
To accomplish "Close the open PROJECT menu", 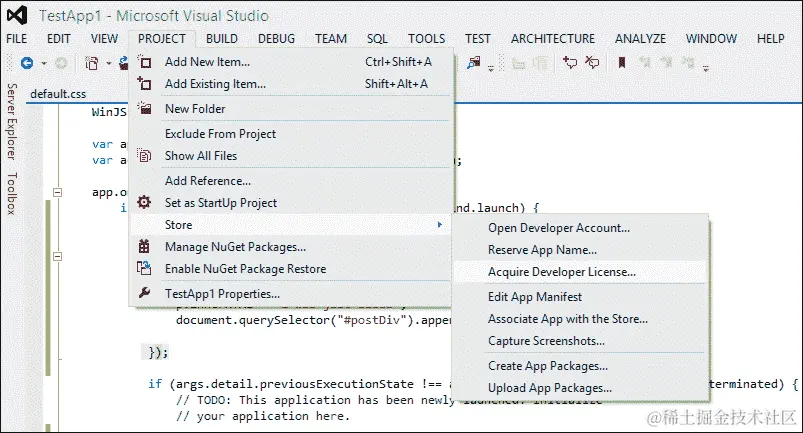I will tap(162, 39).
